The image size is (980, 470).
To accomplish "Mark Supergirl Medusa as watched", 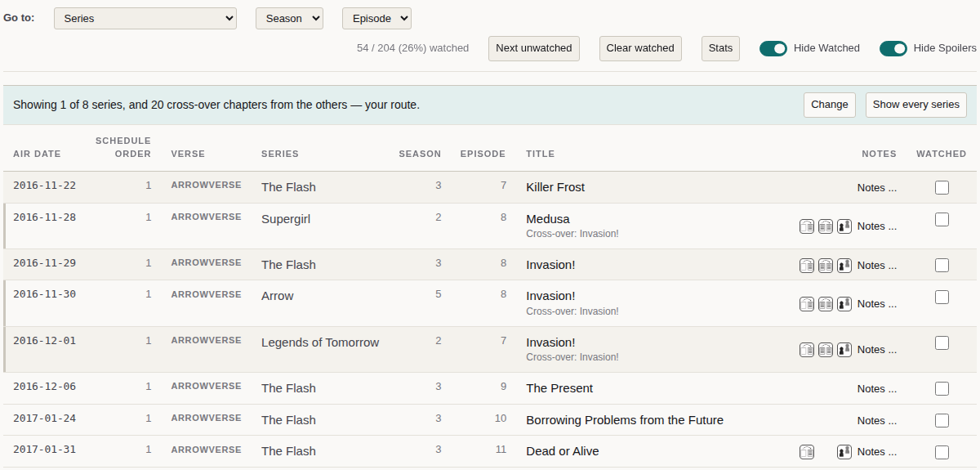I will (x=942, y=219).
